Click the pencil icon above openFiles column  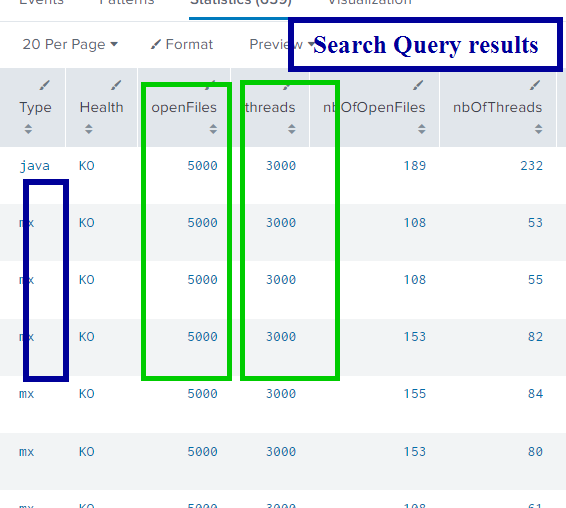tap(210, 85)
